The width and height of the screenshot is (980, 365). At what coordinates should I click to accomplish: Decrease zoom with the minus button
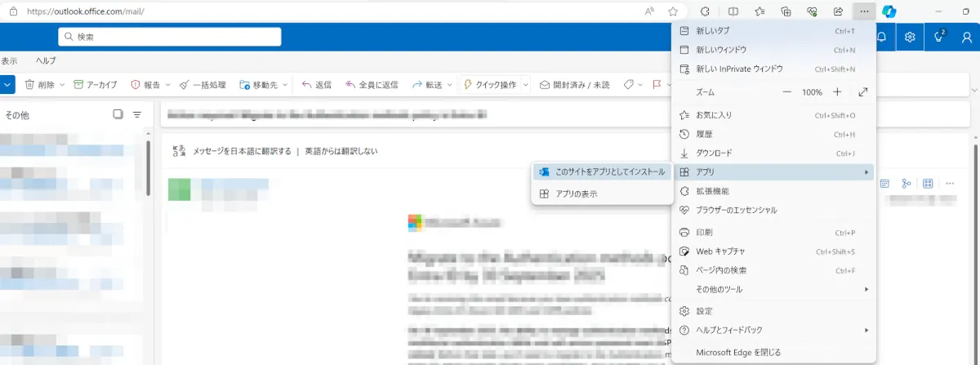point(787,92)
